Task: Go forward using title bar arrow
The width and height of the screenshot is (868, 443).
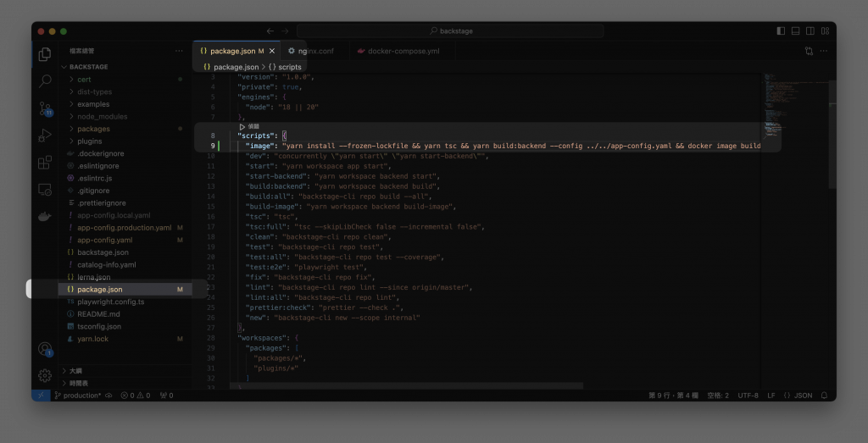Action: click(x=285, y=31)
